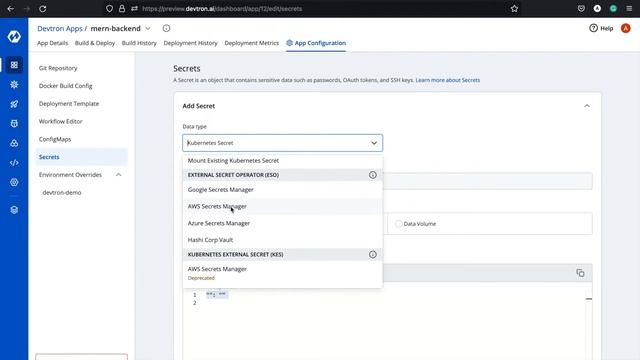Screen dimensions: 640x360
Task: Choose deprecated AWS Secrets Manager under KES
Action: coord(282,273)
